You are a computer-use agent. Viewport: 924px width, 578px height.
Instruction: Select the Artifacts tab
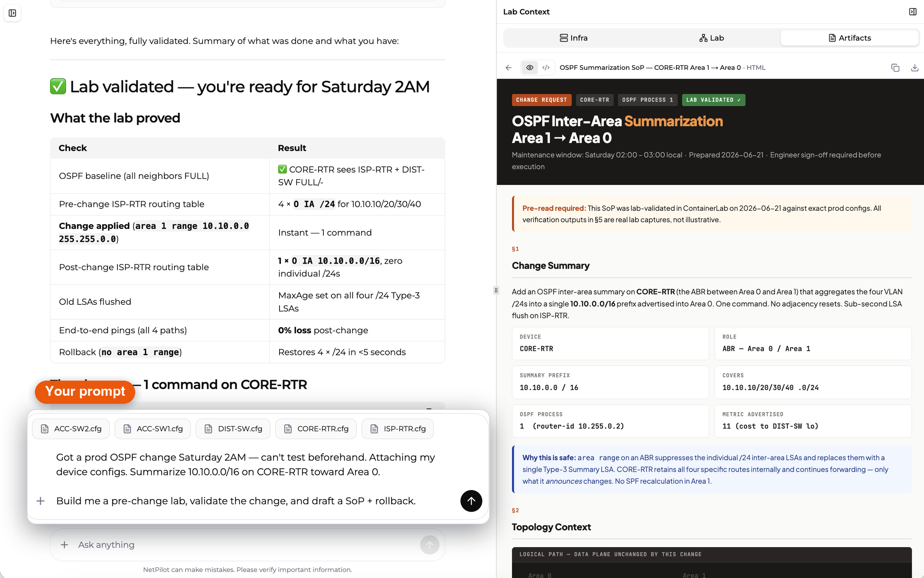tap(850, 38)
